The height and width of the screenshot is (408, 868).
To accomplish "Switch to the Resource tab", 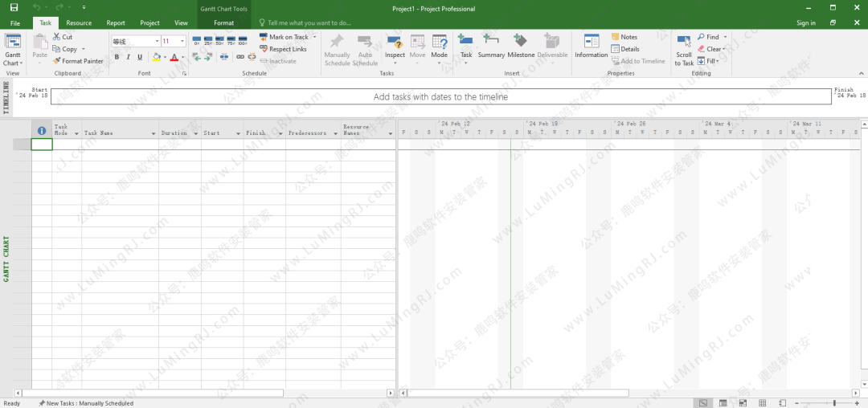I will [x=79, y=23].
